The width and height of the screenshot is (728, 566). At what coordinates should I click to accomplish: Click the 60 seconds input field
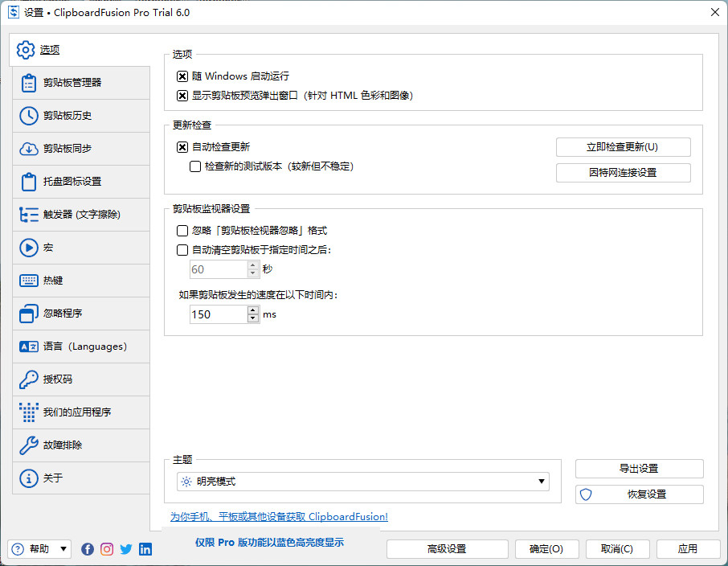tap(219, 269)
